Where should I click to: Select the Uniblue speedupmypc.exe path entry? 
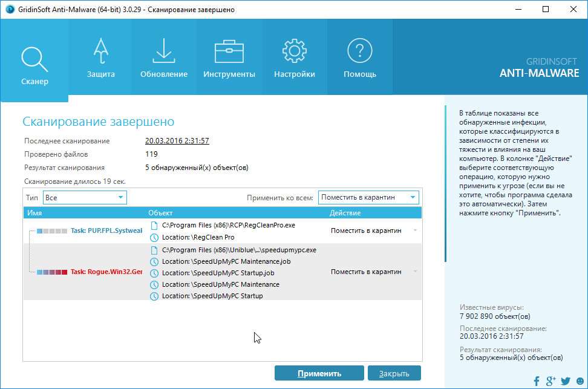(239, 250)
